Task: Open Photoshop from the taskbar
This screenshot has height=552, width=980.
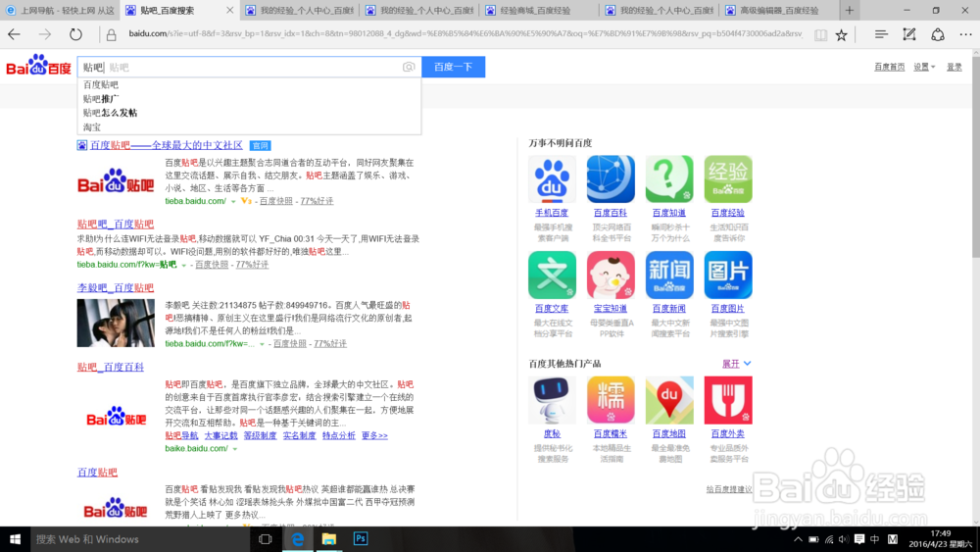Action: click(x=361, y=539)
